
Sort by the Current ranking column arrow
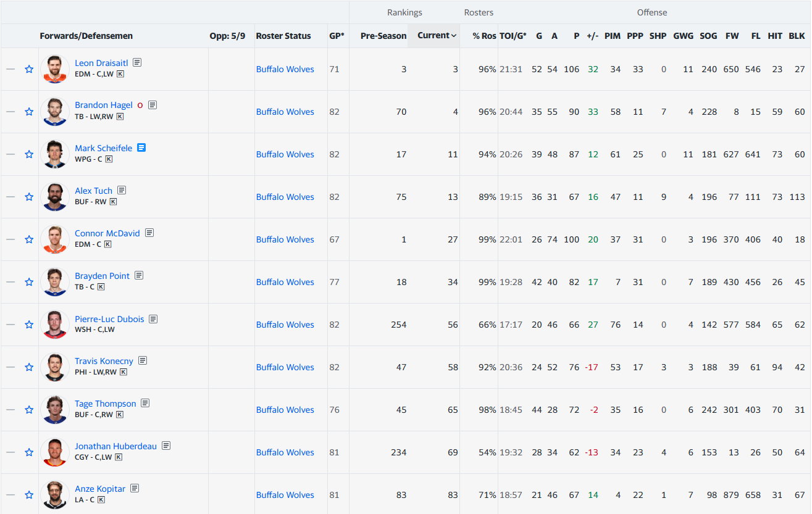(454, 36)
